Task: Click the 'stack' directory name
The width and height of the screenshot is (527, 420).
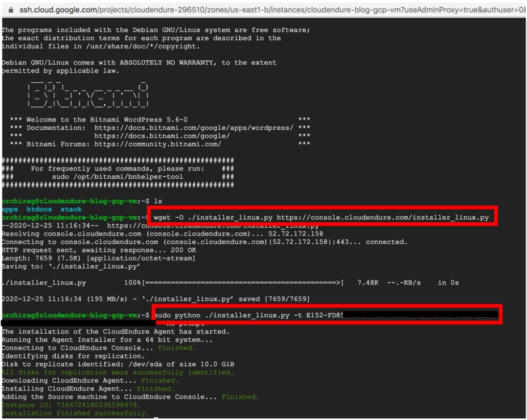Action: coord(71,209)
